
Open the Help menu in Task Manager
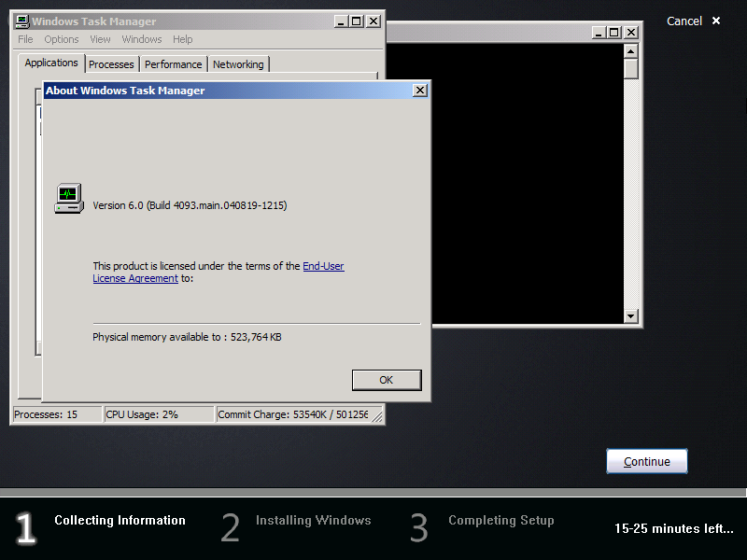[x=182, y=39]
